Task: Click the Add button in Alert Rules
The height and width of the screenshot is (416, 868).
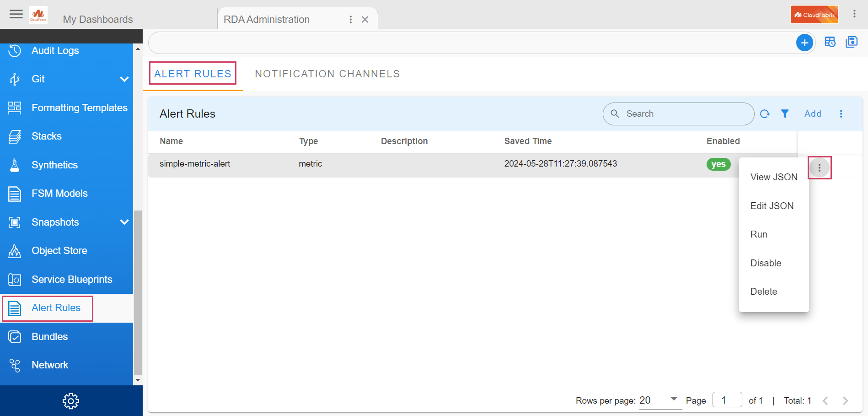Action: coord(813,114)
